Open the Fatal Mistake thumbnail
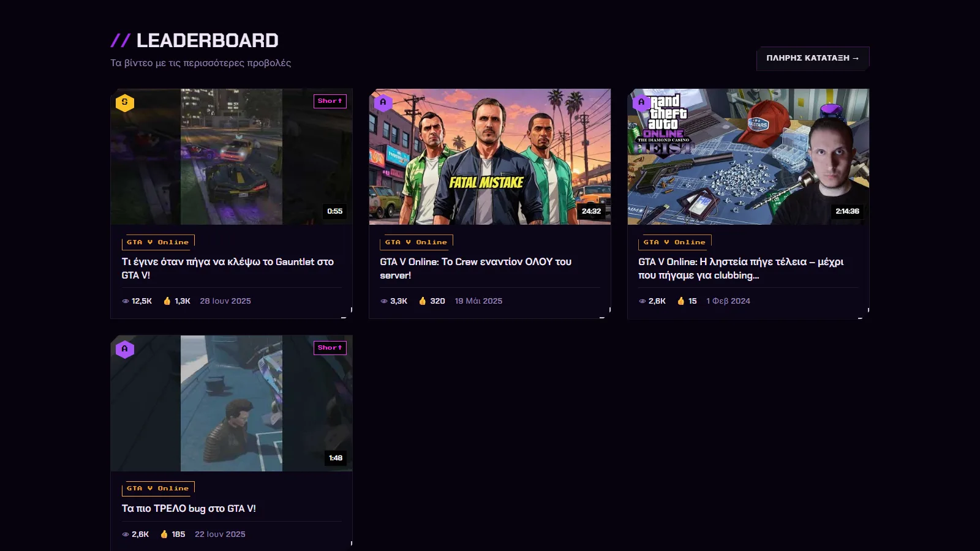The height and width of the screenshot is (551, 980). tap(490, 157)
